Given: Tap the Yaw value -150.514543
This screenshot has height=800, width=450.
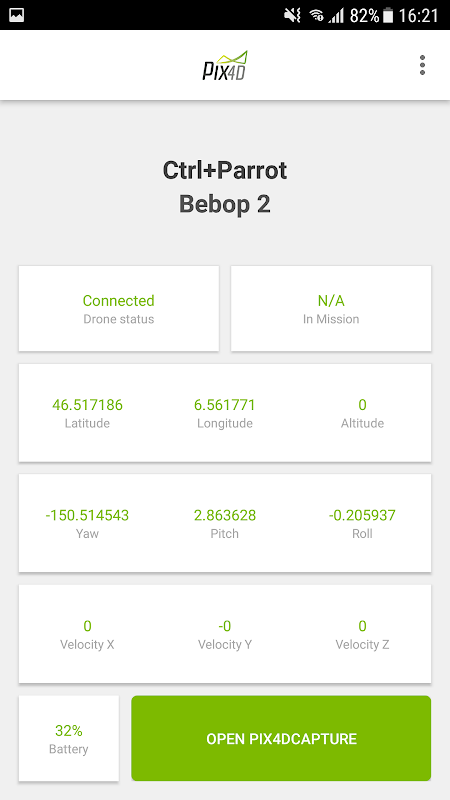Looking at the screenshot, I should 87,515.
